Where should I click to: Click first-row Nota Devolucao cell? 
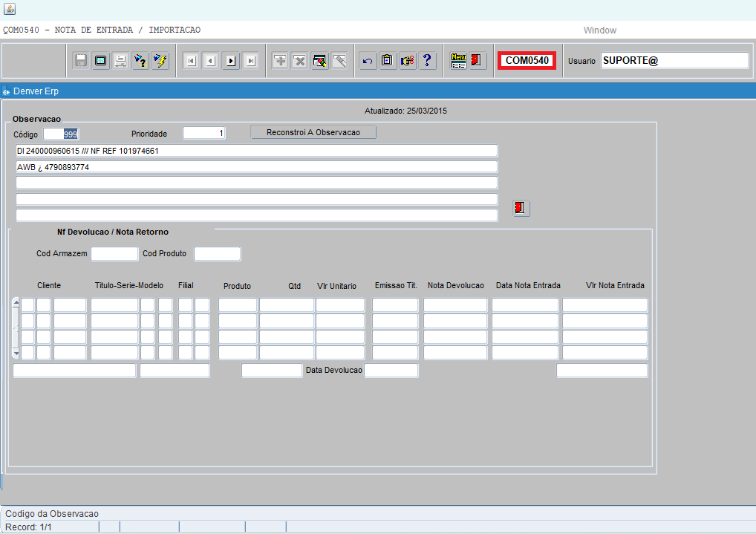coord(455,305)
